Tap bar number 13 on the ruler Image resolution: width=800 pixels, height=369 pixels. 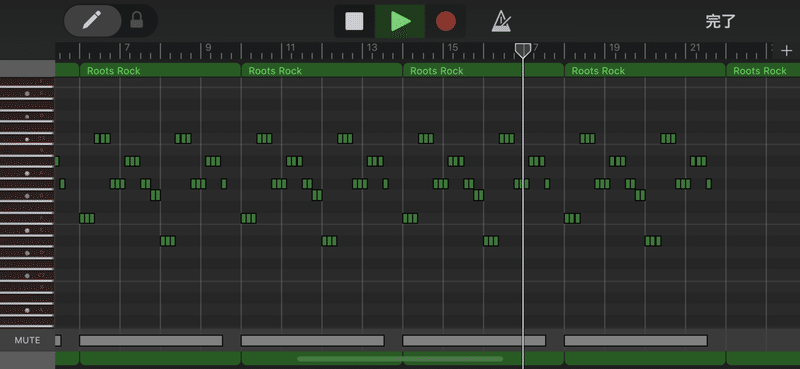pos(372,48)
